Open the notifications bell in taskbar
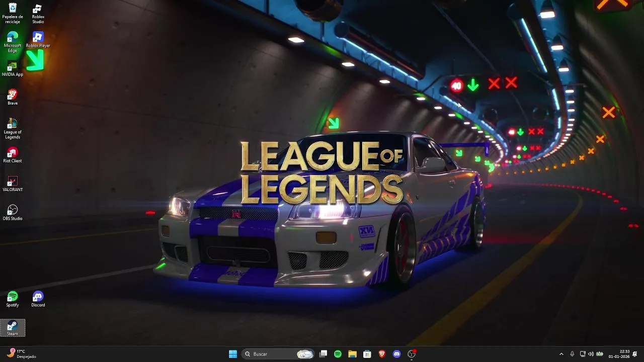The image size is (644, 362). (635, 354)
